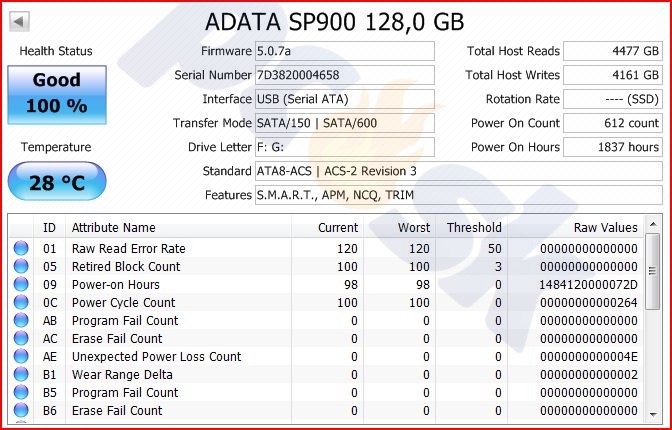Image resolution: width=672 pixels, height=430 pixels.
Task: Click blue status orb for Wear Range Delta
Action: (21, 374)
